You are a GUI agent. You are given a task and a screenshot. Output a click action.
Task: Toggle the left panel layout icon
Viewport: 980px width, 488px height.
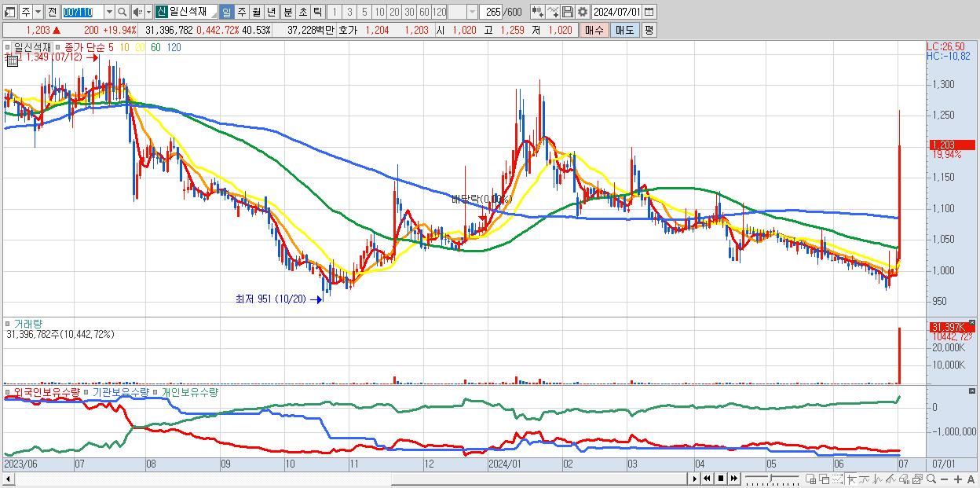coord(9,12)
